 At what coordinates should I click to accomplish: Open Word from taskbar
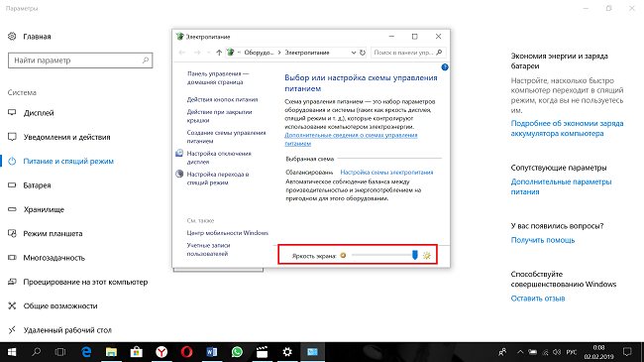(212, 352)
